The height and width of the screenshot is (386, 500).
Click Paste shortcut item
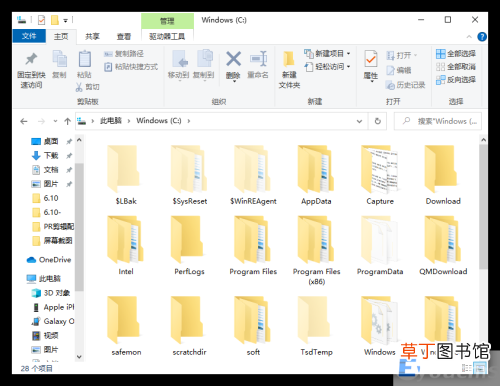[x=131, y=67]
